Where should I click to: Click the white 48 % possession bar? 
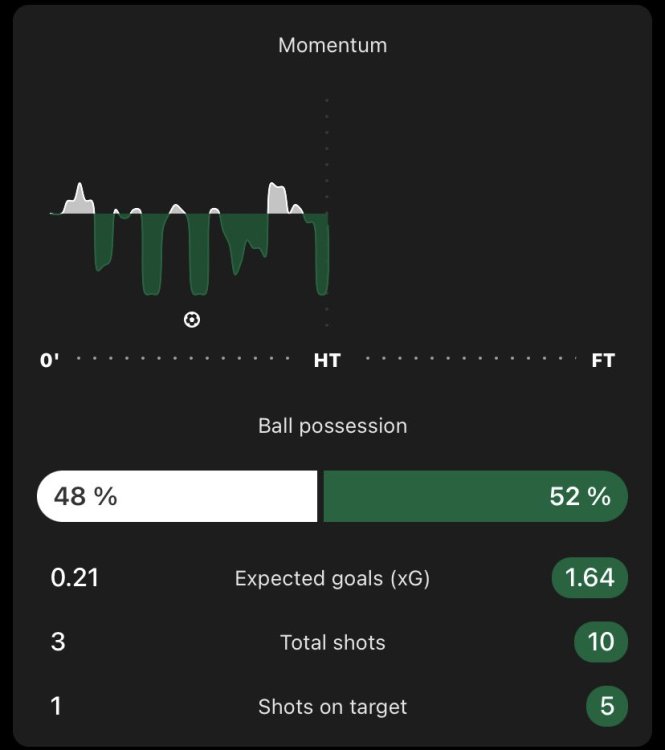tap(177, 496)
